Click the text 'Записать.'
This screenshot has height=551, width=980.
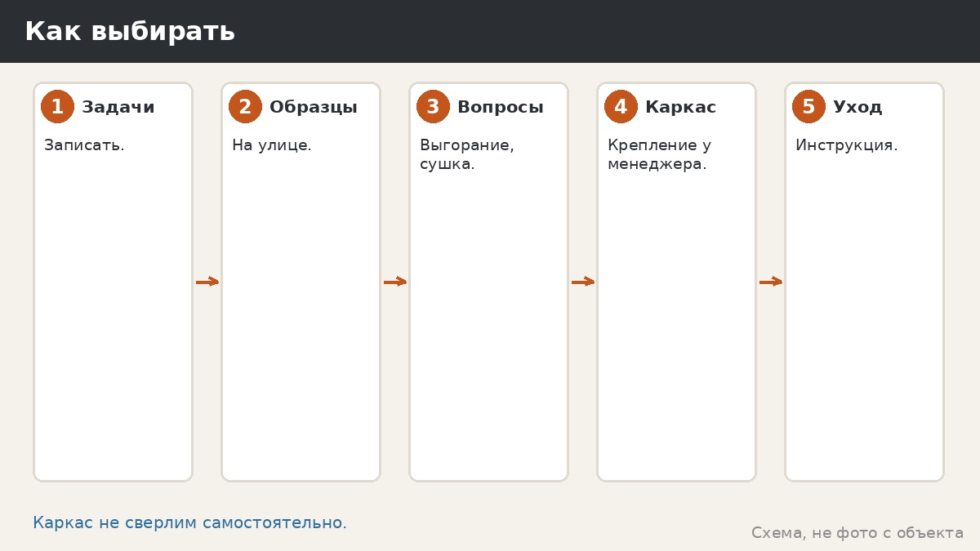[x=84, y=145]
